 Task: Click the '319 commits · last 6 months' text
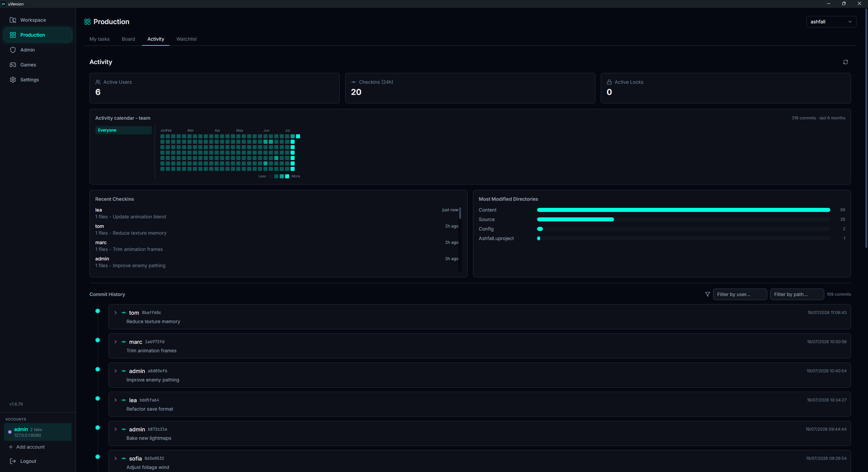[x=818, y=118]
